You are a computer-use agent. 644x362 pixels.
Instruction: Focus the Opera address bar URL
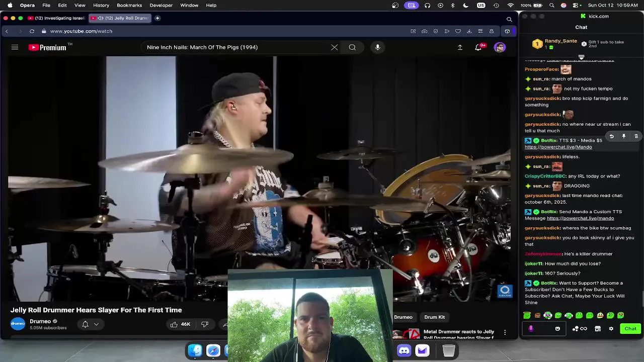click(81, 31)
